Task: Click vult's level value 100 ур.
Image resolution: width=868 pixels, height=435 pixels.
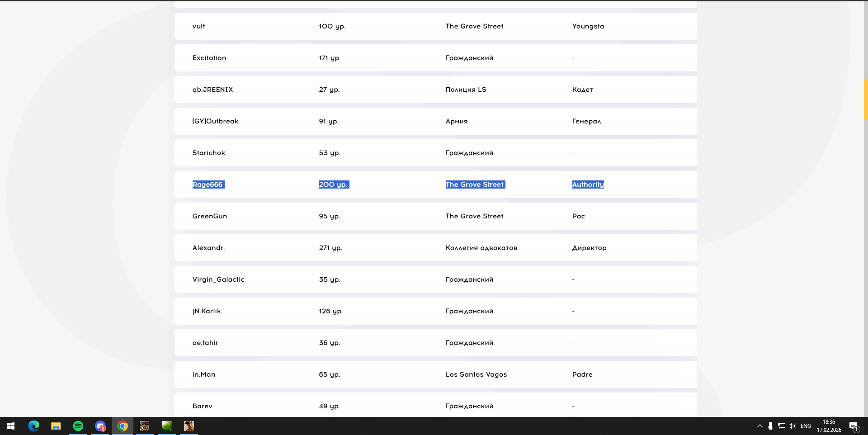Action: (x=332, y=26)
